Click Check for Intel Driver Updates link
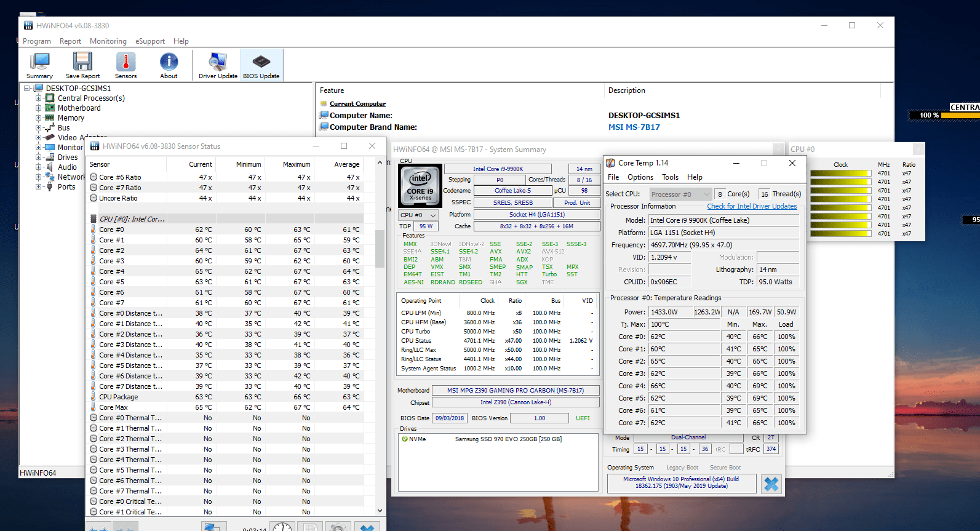Image resolution: width=980 pixels, height=531 pixels. point(752,207)
